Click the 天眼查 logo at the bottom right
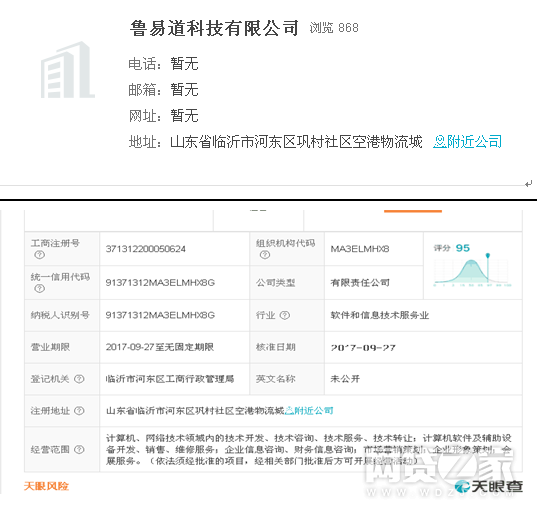Screen dimensions: 537x507 (x=489, y=486)
